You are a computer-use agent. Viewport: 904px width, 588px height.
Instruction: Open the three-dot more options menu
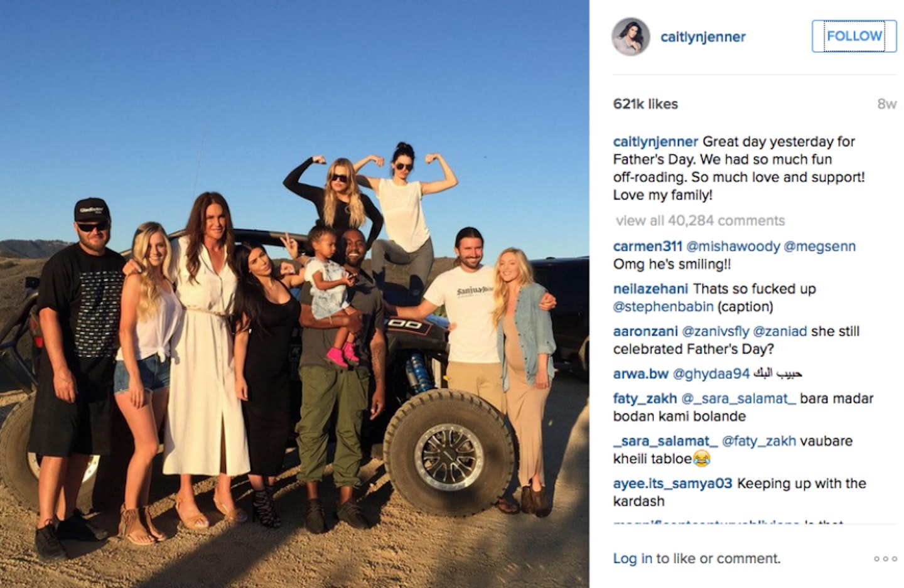[885, 559]
